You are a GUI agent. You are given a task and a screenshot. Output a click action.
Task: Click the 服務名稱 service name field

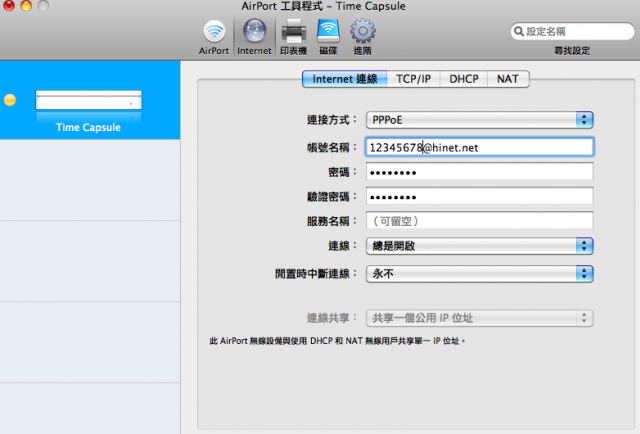[480, 221]
